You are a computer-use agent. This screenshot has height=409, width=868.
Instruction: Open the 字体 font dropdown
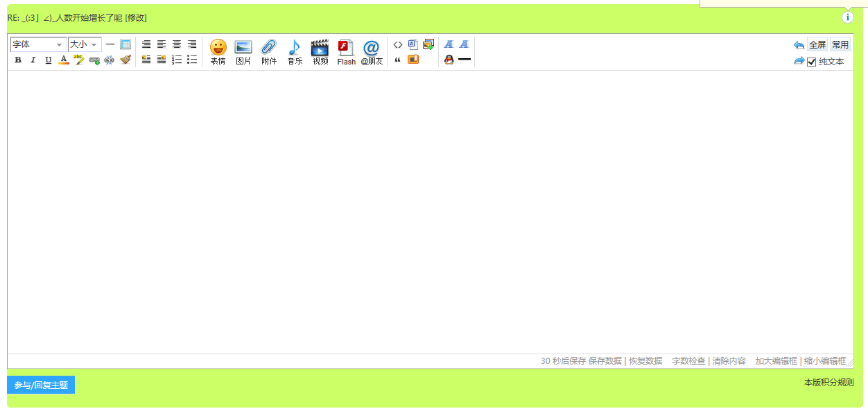pos(39,44)
